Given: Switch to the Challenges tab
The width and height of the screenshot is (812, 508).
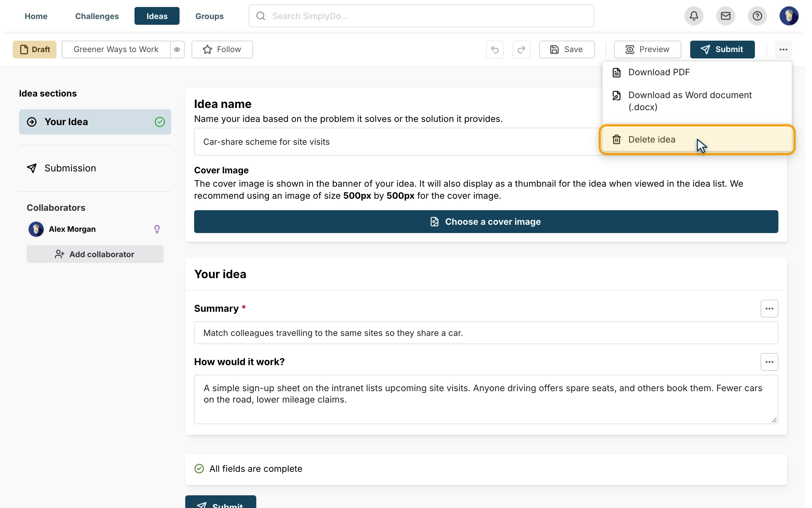Looking at the screenshot, I should click(97, 16).
